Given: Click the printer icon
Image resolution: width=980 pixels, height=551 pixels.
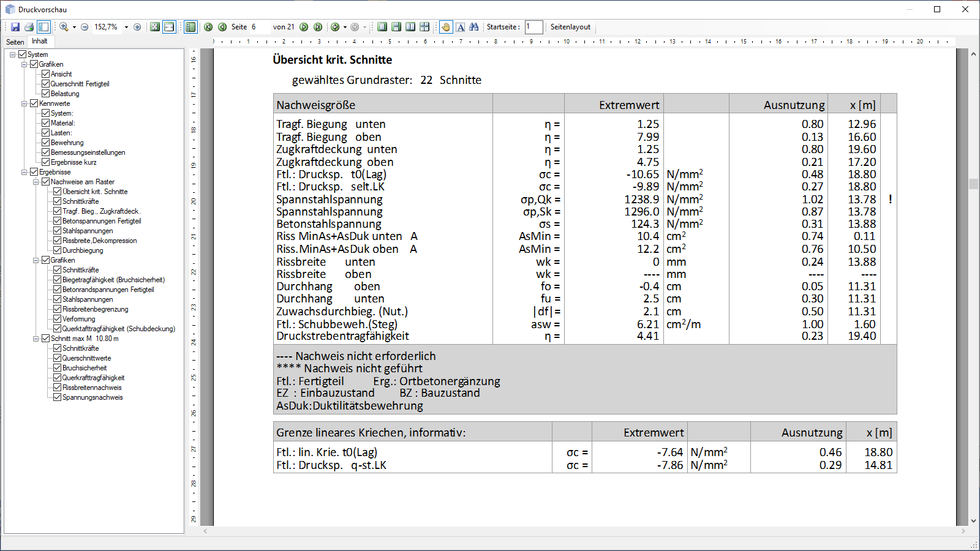Looking at the screenshot, I should pyautogui.click(x=29, y=27).
